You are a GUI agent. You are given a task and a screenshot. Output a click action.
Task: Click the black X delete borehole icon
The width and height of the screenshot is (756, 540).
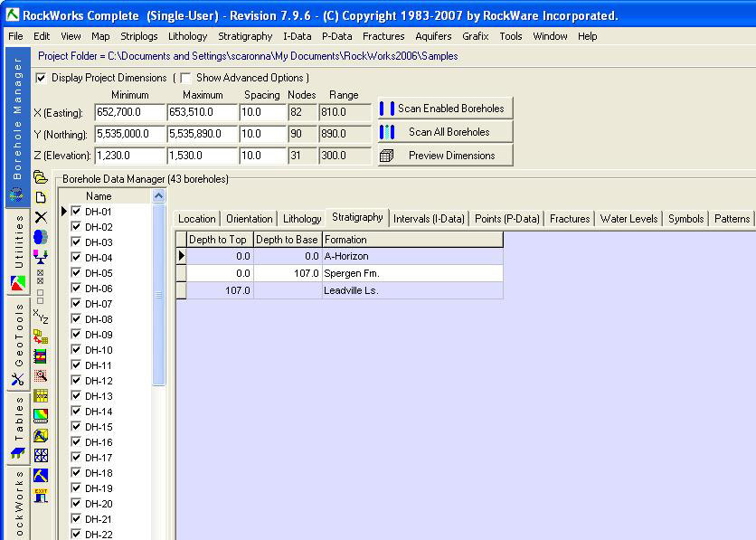tap(41, 217)
